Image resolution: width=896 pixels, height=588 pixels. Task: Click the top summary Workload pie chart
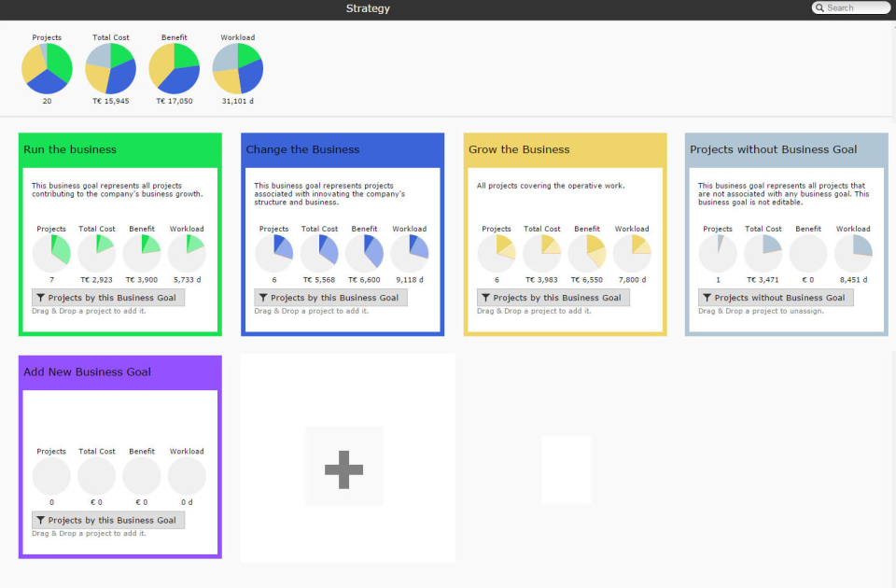click(x=238, y=69)
